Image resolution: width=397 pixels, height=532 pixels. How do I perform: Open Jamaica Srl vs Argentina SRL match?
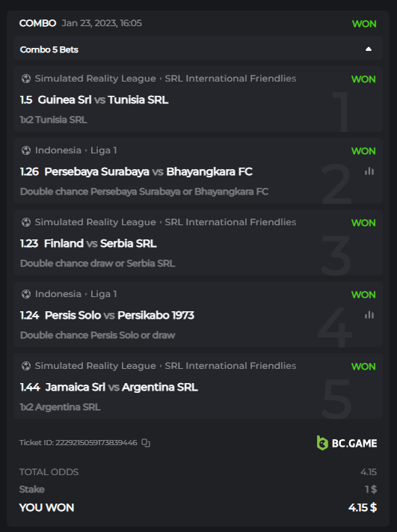122,387
